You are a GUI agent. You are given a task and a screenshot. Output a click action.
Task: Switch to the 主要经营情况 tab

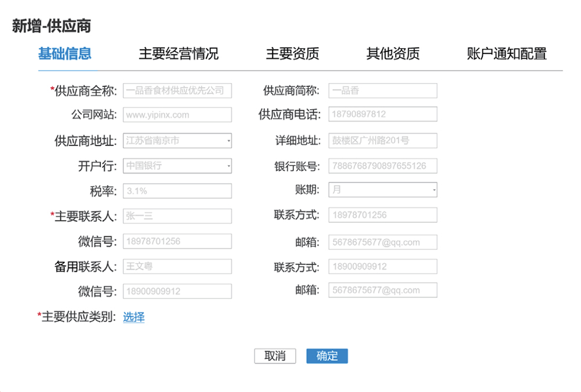click(x=178, y=54)
